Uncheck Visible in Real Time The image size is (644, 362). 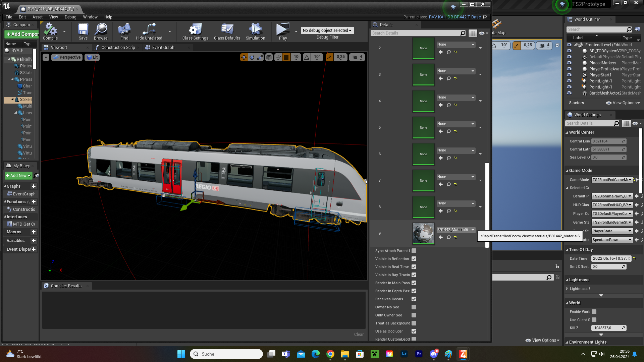pyautogui.click(x=414, y=267)
